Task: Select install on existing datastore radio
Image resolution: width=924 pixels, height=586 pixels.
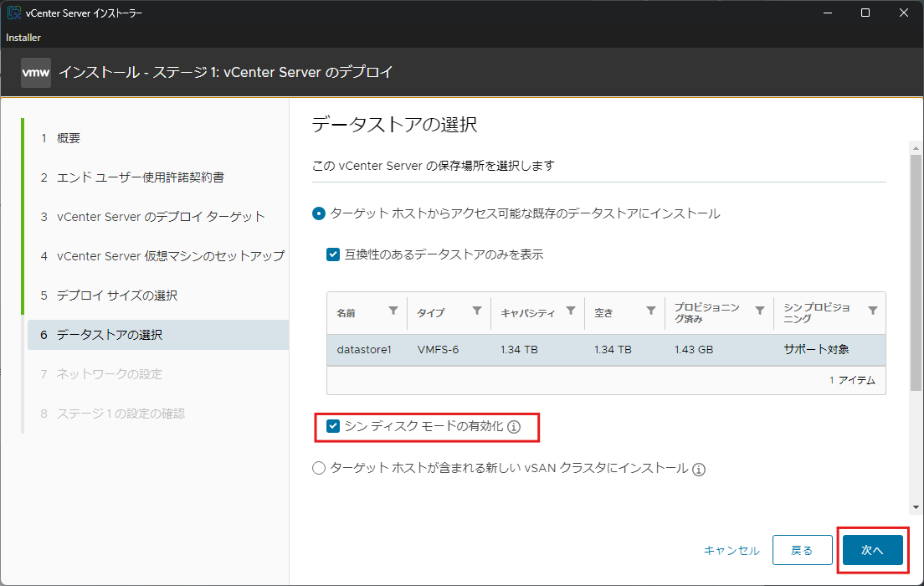Action: point(319,213)
